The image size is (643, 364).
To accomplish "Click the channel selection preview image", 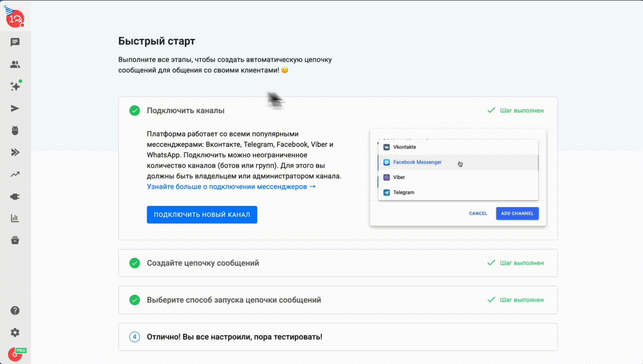I will (458, 177).
